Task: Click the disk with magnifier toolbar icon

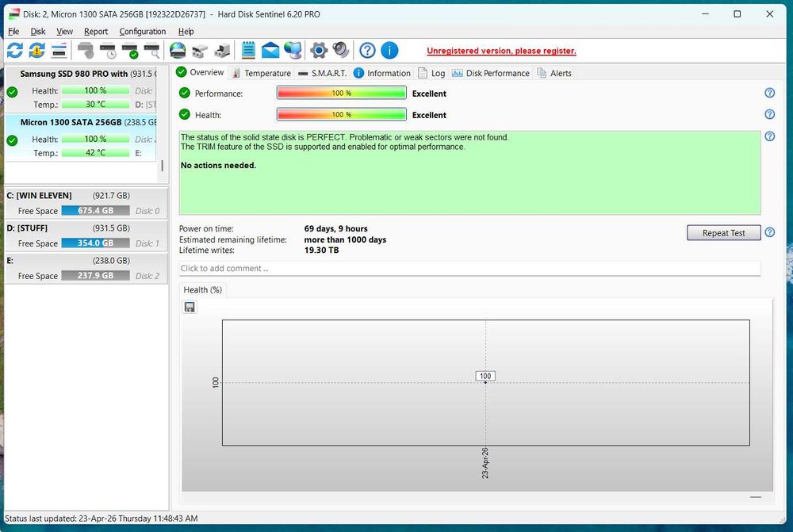Action: [152, 51]
